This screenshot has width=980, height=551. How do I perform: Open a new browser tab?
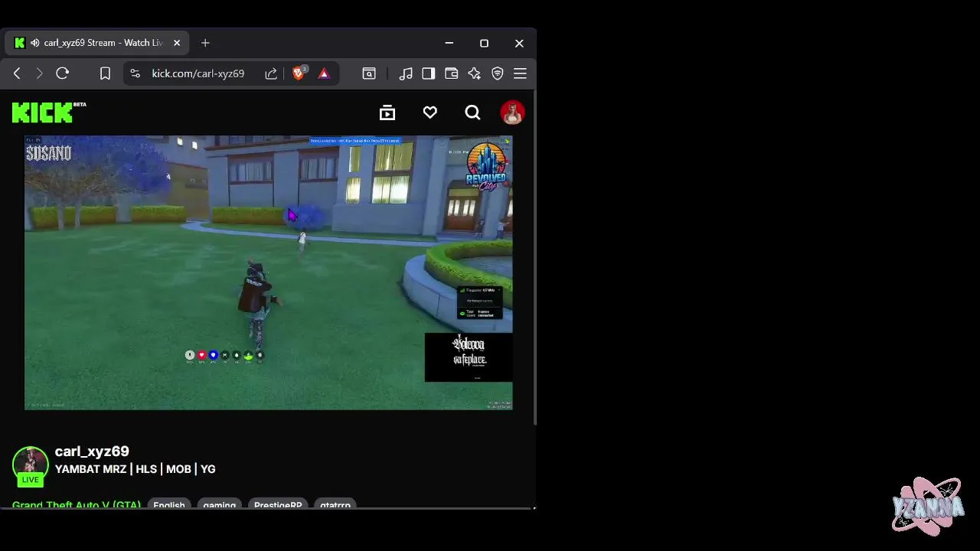tap(205, 43)
